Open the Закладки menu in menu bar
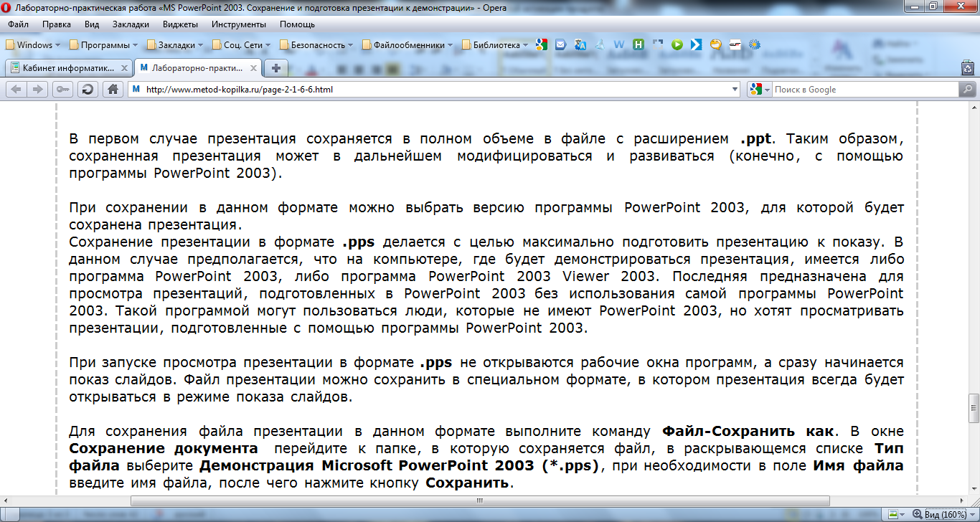The image size is (980, 522). (x=131, y=24)
